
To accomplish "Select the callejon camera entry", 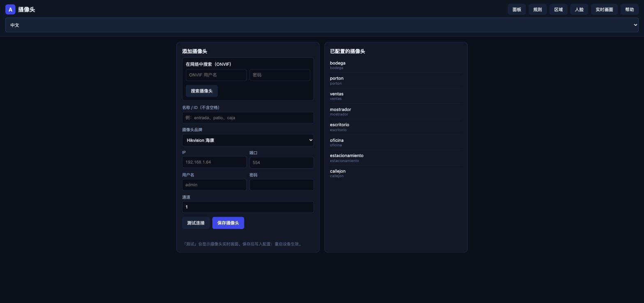I will click(396, 173).
